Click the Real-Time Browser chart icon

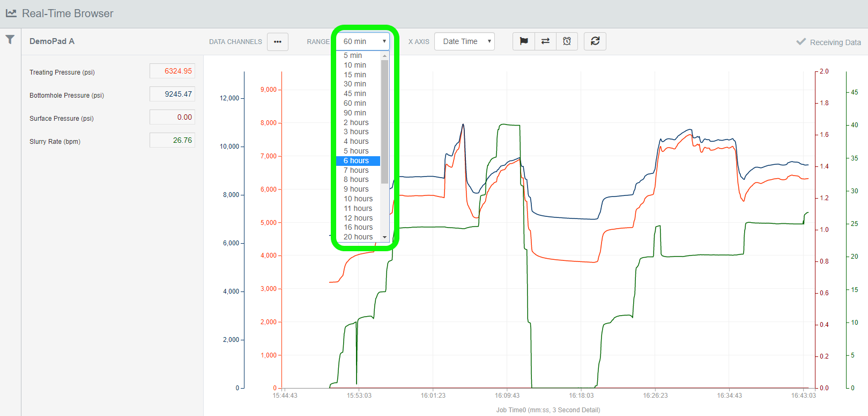pyautogui.click(x=11, y=13)
